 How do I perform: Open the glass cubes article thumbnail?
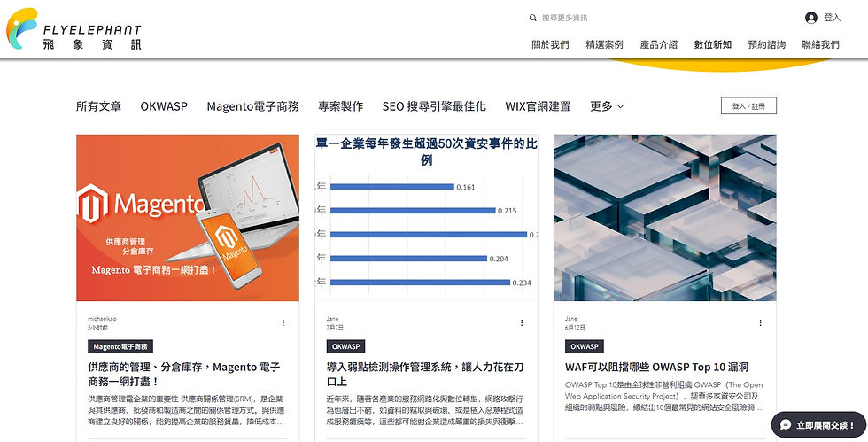pos(665,218)
